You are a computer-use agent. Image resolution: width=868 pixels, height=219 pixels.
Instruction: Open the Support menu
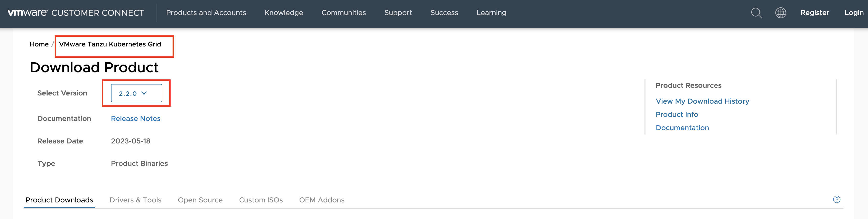[x=398, y=13]
